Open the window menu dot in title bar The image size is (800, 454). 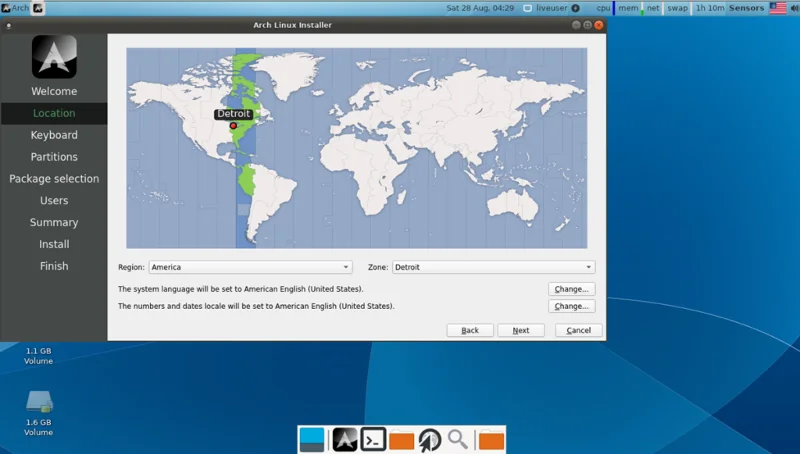click(x=9, y=26)
